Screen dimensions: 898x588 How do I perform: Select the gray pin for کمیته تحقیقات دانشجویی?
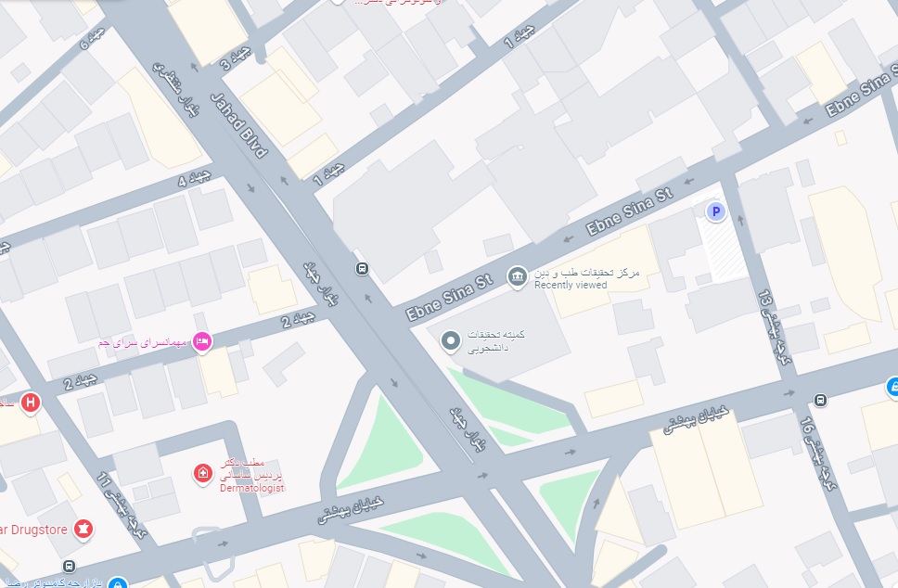(451, 342)
